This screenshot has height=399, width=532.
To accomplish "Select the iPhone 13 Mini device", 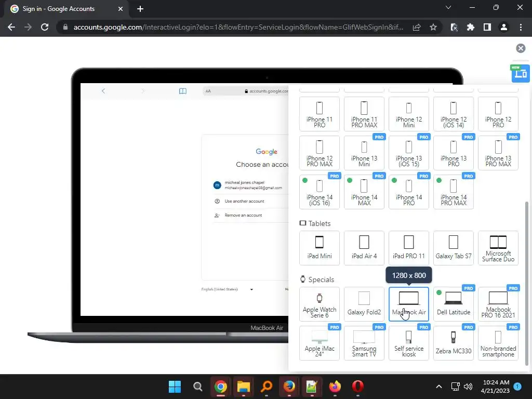I will 364,153.
